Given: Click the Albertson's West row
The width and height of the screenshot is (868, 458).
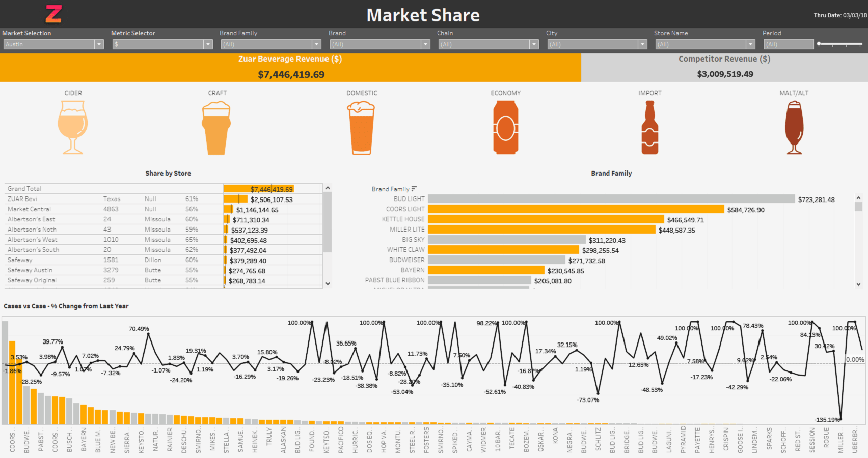Looking at the screenshot, I should tap(164, 240).
